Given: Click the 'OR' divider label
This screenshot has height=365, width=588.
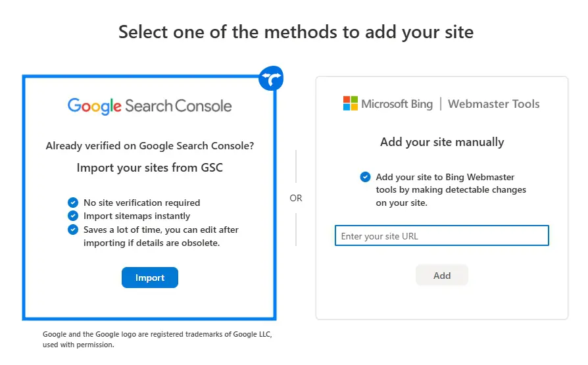Looking at the screenshot, I should click(x=296, y=198).
